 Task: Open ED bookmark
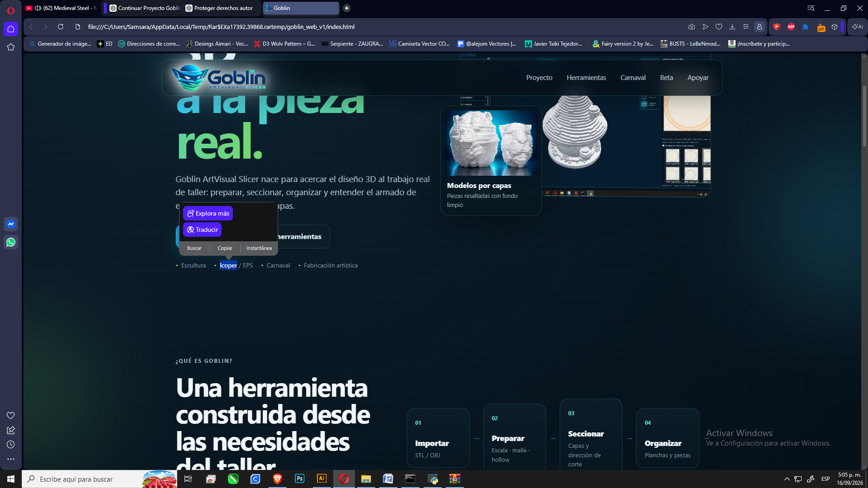tap(104, 44)
